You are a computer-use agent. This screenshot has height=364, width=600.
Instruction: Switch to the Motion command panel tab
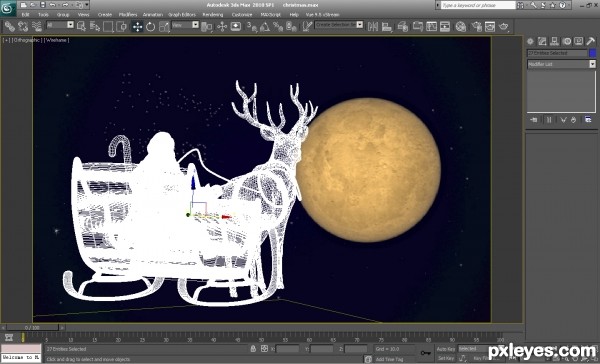(567, 41)
